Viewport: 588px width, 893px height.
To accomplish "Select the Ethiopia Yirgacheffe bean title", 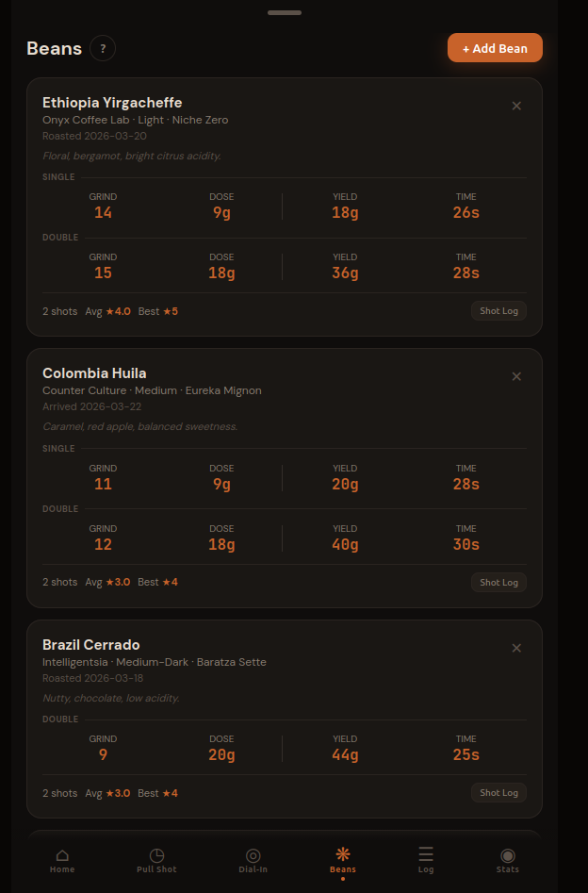I will click(x=112, y=103).
